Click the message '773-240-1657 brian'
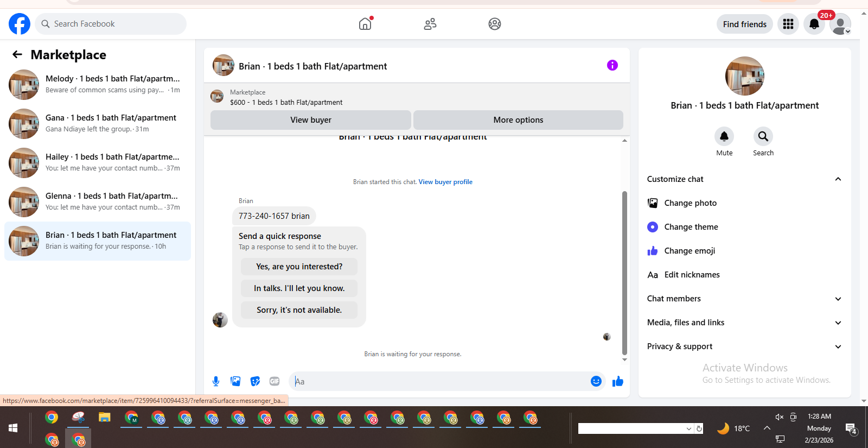The width and height of the screenshot is (868, 448). pos(274,216)
